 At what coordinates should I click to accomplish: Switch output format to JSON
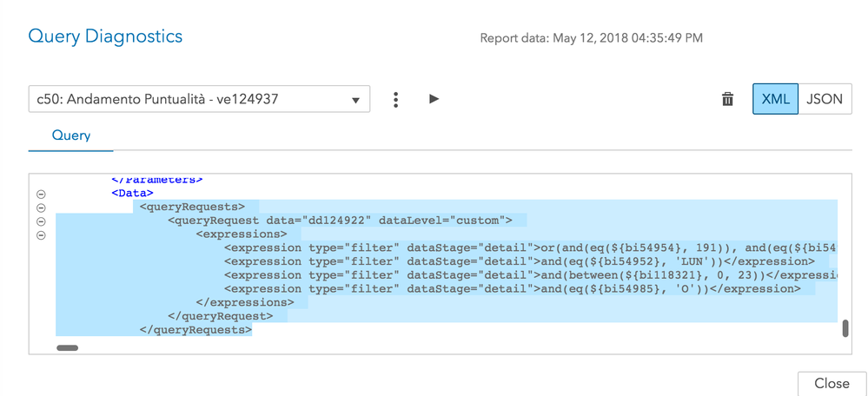pos(824,99)
